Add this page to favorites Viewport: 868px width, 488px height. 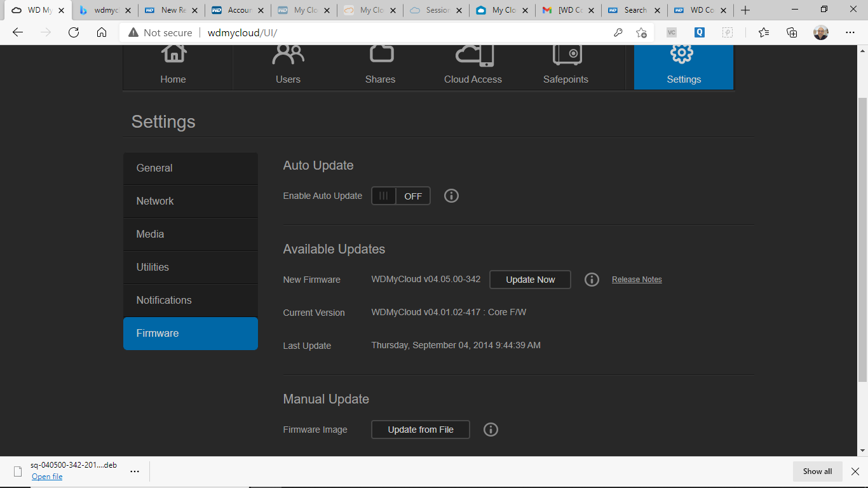click(x=641, y=32)
